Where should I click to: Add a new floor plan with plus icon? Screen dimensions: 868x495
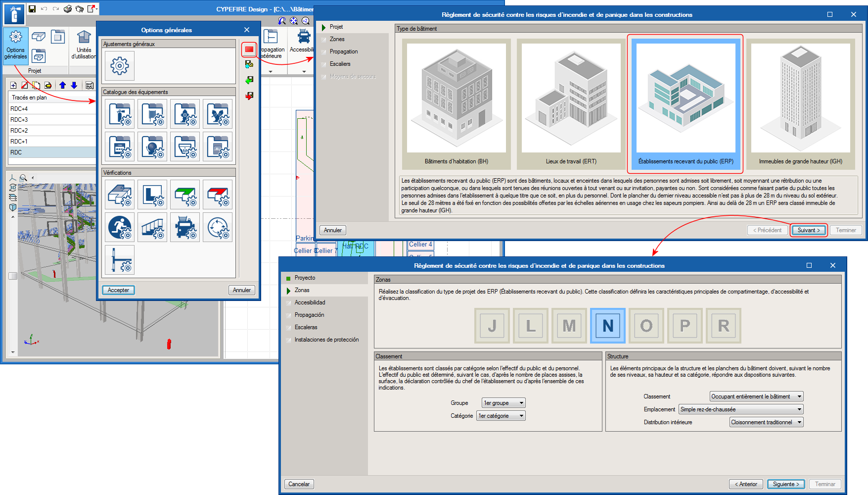(13, 85)
